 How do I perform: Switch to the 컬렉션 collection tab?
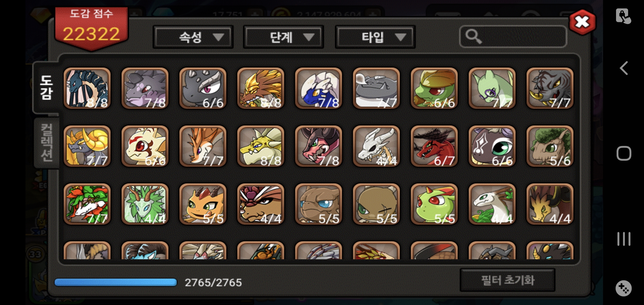47,143
